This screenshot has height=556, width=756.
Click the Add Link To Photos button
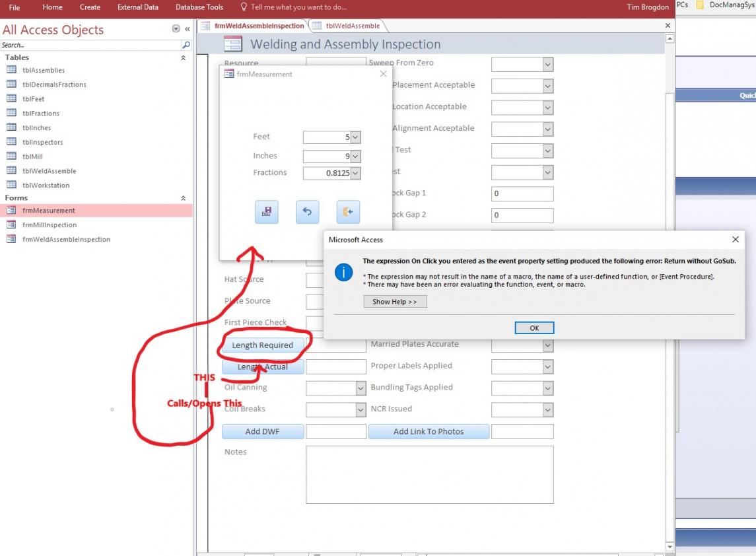(429, 432)
